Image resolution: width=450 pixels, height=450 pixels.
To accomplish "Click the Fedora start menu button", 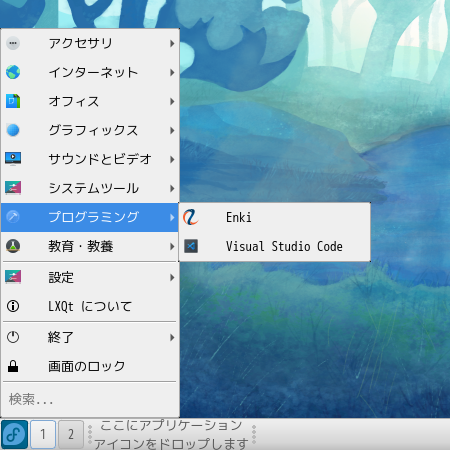I will (14, 434).
